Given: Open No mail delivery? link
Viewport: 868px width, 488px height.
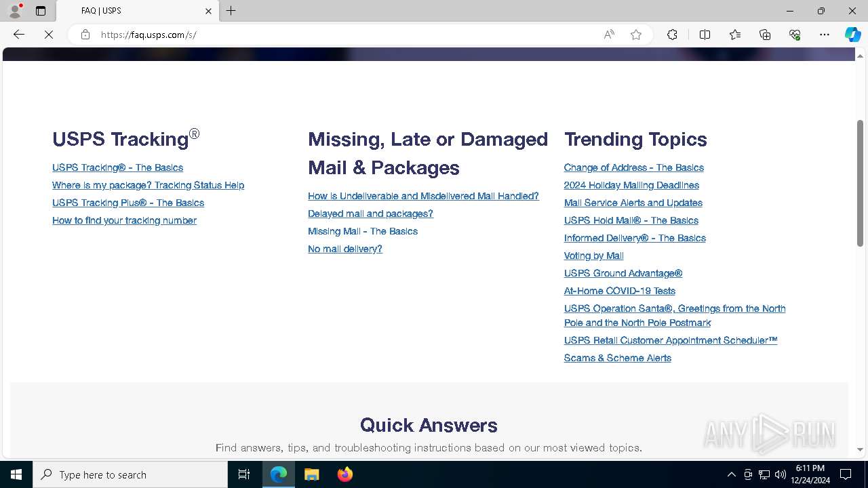Looking at the screenshot, I should coord(345,249).
